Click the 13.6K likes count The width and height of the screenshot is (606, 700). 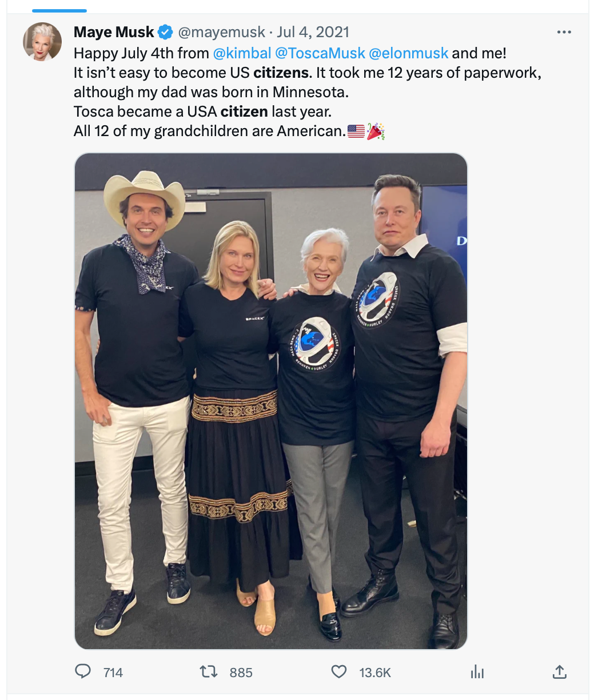(x=375, y=673)
